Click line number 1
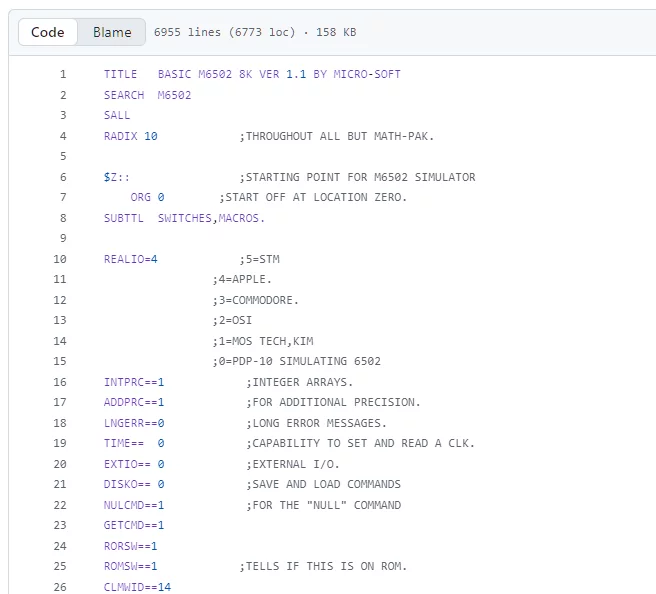The height and width of the screenshot is (594, 656). (63, 74)
